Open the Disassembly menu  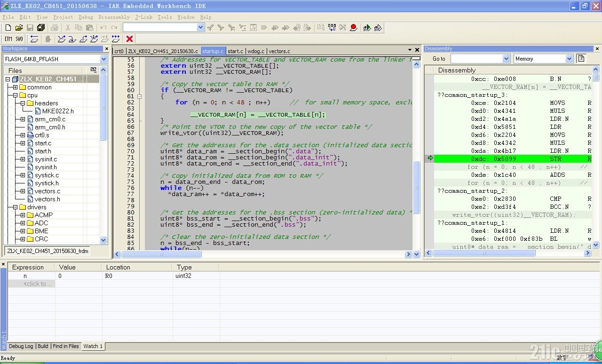click(114, 17)
